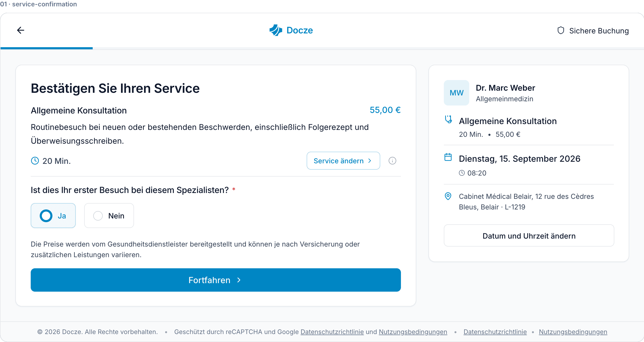Click the 55,00 € price in blue
The width and height of the screenshot is (644, 342).
[385, 110]
